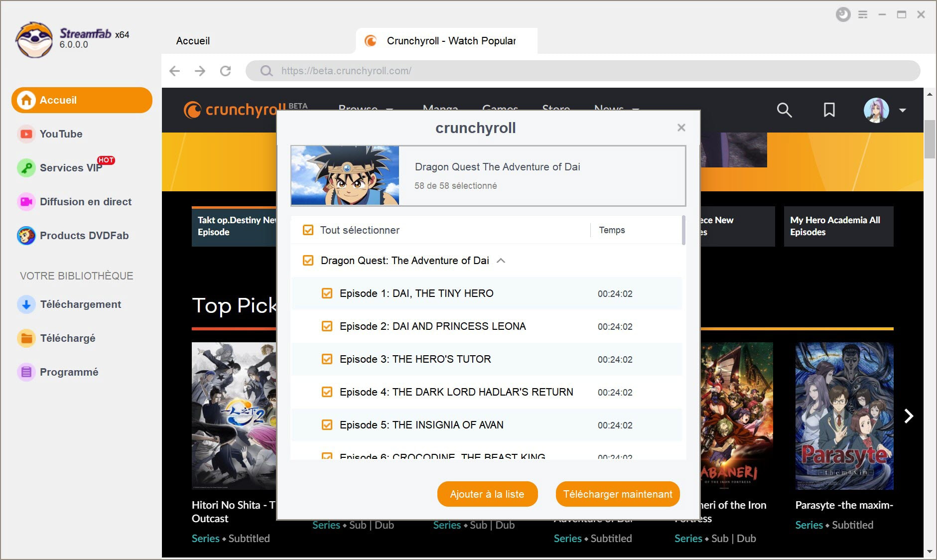Viewport: 937px width, 560px height.
Task: Click the Temps column header
Action: coord(612,230)
